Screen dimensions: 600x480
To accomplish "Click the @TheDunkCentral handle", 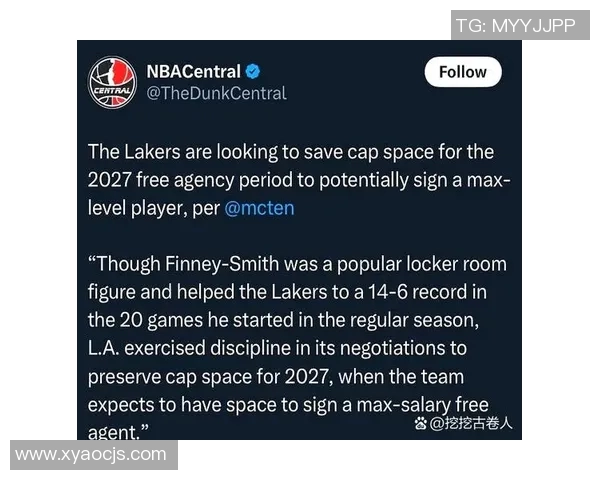I will (x=216, y=93).
